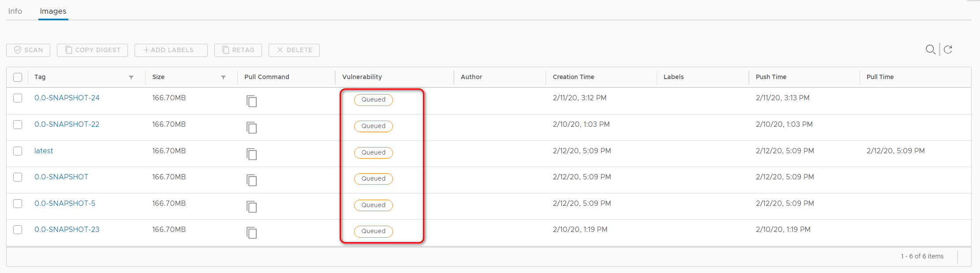The height and width of the screenshot is (273, 980).
Task: Click the Author column header
Action: point(471,77)
